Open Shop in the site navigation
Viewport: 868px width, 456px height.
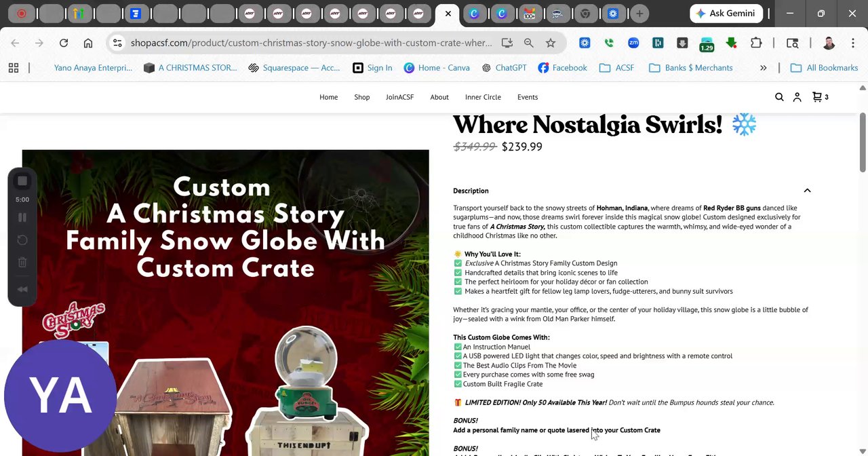pyautogui.click(x=362, y=97)
